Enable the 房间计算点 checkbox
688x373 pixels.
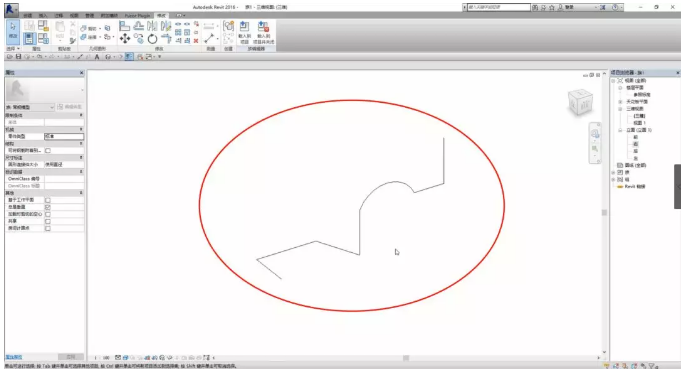point(48,228)
